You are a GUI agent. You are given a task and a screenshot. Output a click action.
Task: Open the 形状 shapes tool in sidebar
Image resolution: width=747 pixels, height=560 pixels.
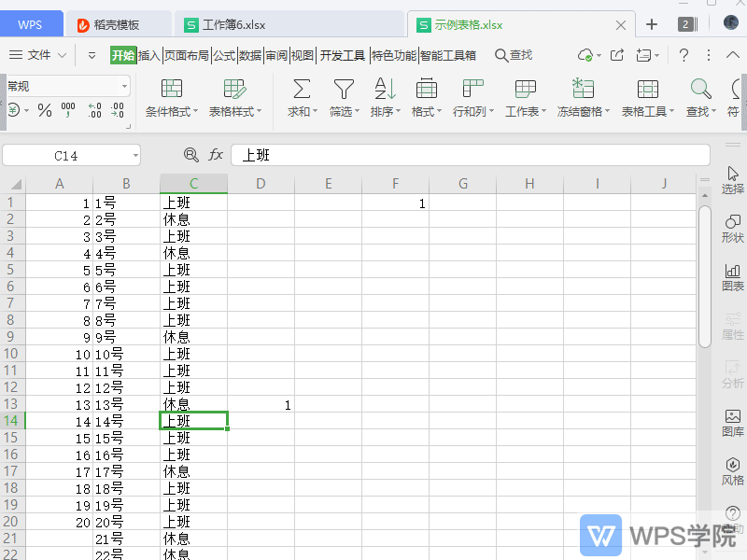pyautogui.click(x=733, y=228)
